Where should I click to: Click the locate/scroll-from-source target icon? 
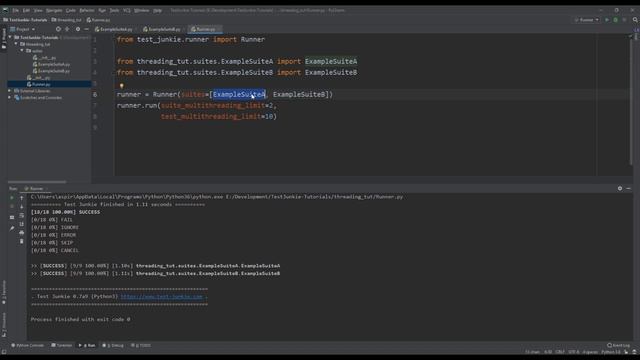click(x=58, y=29)
